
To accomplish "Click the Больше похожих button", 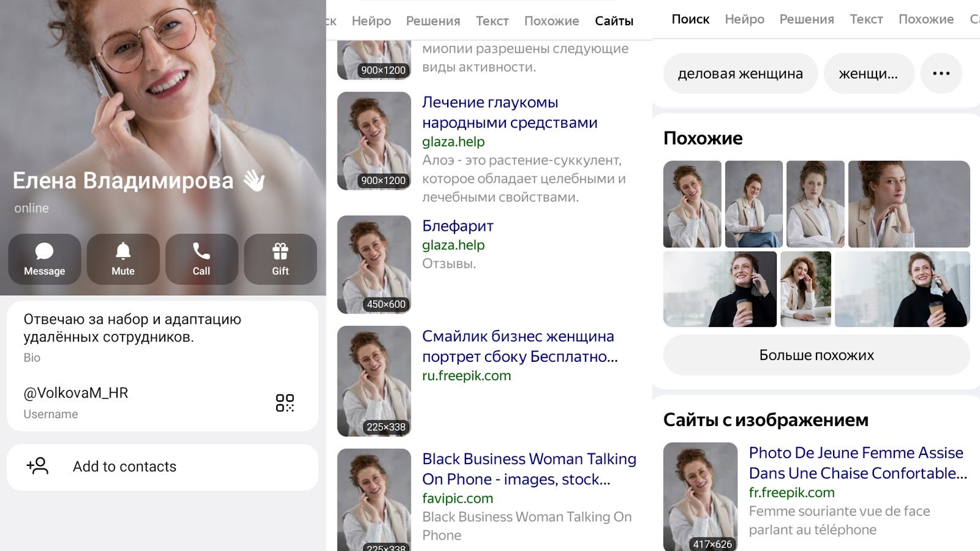I will (816, 355).
